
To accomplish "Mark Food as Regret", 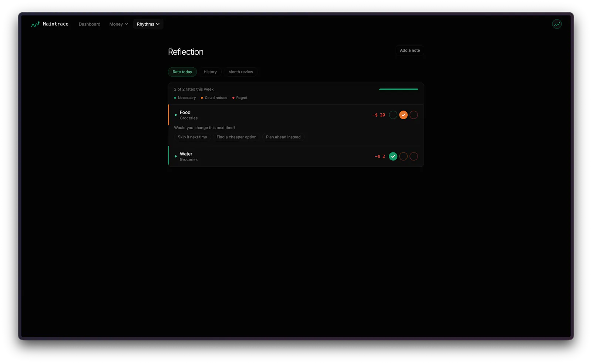I will [x=414, y=115].
